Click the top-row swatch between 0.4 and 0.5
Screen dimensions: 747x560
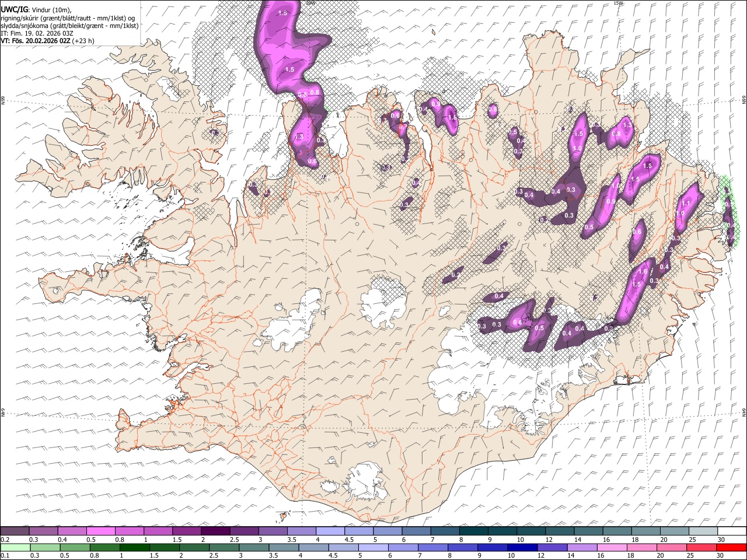click(x=72, y=531)
